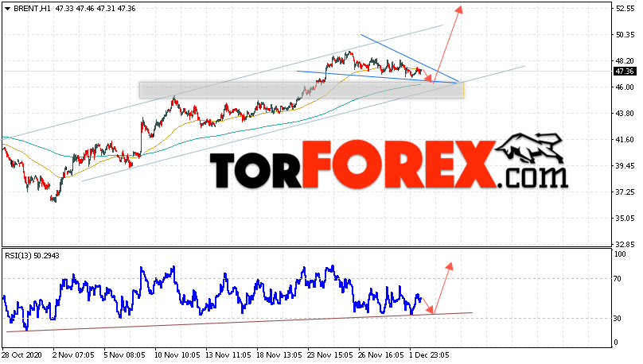Viewport: 643px width, 364px height.
Task: Select price scale value 41.60
Action: pyautogui.click(x=625, y=140)
